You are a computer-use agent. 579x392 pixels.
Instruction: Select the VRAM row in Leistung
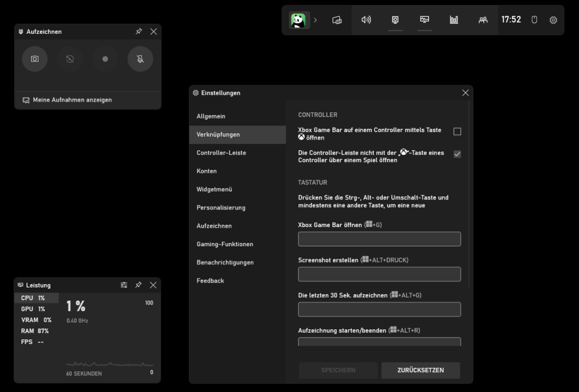(36, 320)
